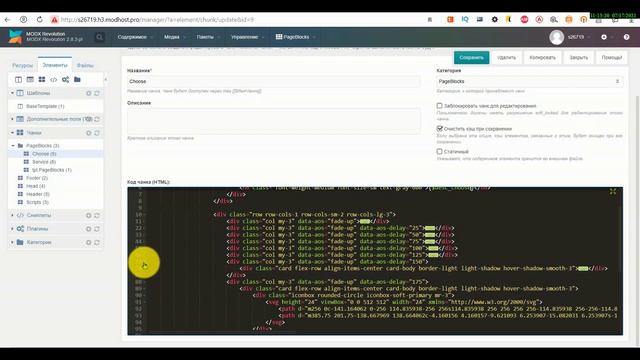Expand the Плагины tree section

click(12, 229)
